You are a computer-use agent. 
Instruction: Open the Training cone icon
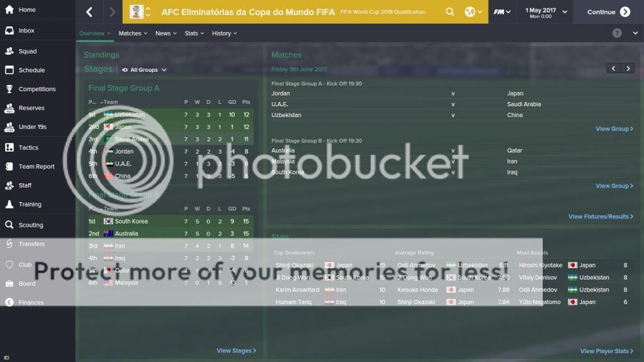(9, 204)
